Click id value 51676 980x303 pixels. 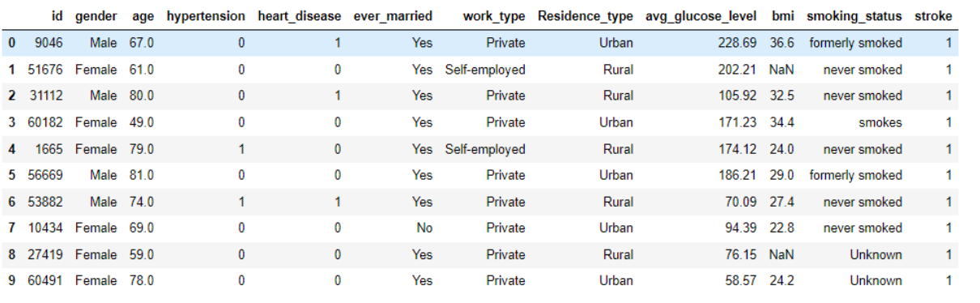pos(45,70)
